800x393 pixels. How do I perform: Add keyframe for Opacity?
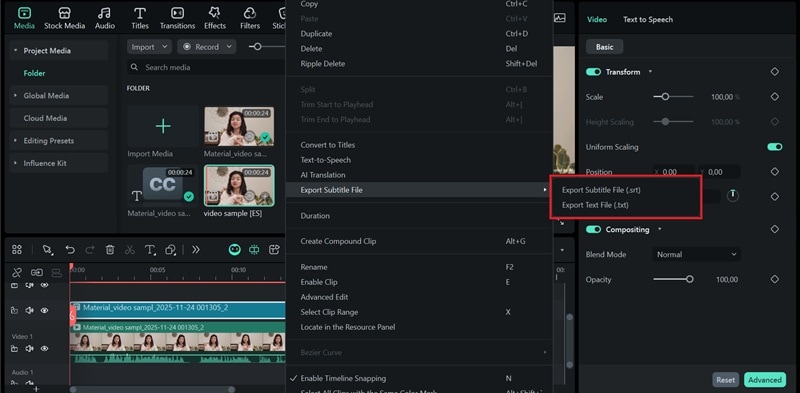[x=774, y=279]
